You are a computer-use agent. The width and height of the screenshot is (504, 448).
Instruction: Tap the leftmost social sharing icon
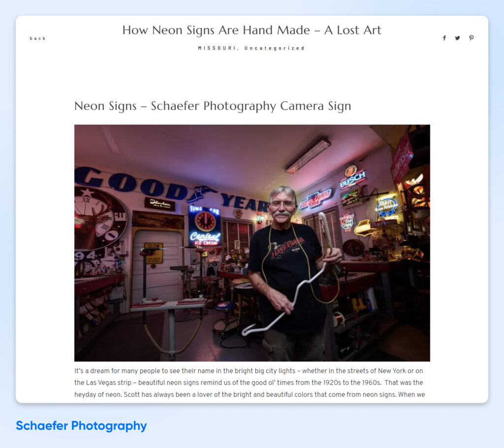pos(444,38)
